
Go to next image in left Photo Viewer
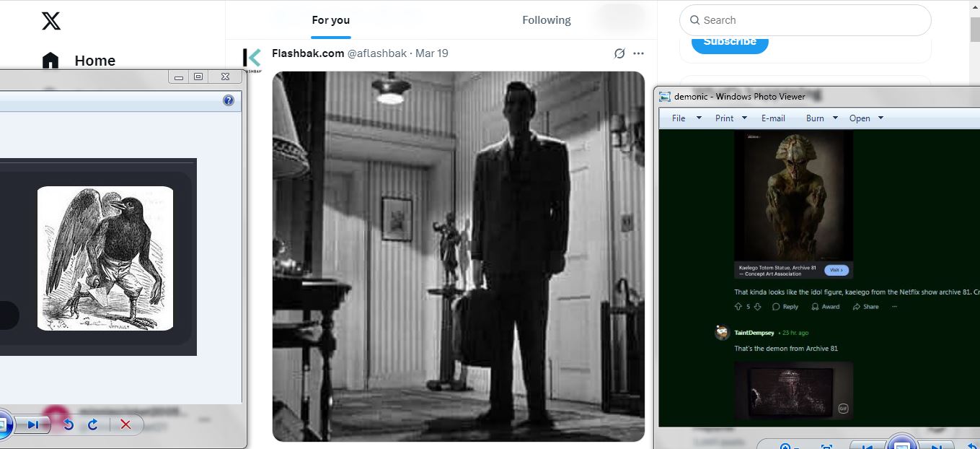tap(32, 424)
